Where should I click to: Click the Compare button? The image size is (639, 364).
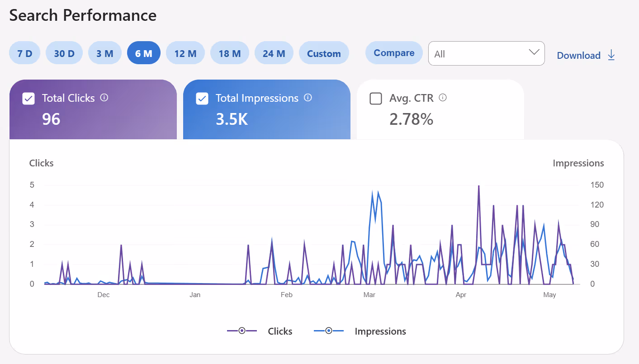pos(394,53)
